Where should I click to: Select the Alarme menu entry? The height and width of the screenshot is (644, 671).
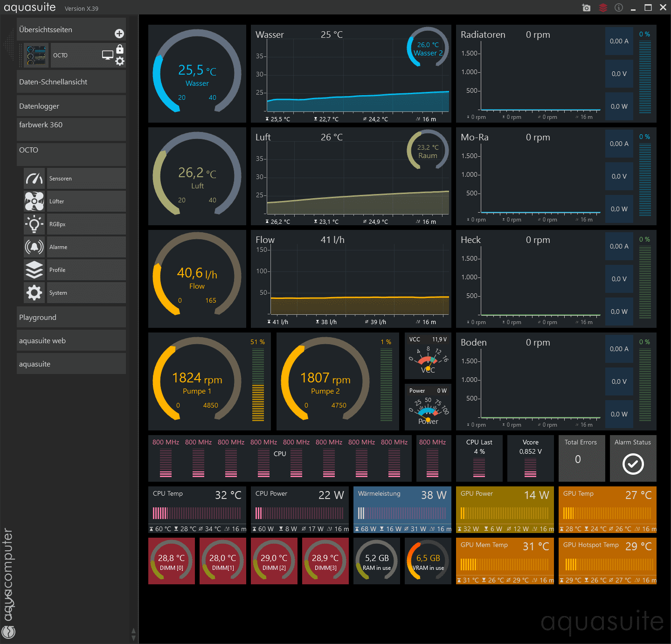point(86,247)
